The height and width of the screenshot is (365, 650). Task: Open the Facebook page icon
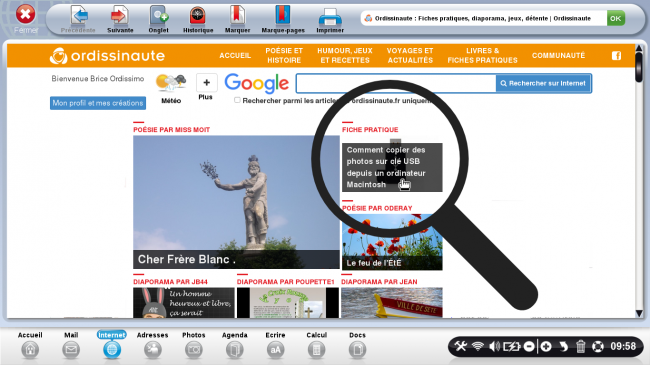coord(616,56)
